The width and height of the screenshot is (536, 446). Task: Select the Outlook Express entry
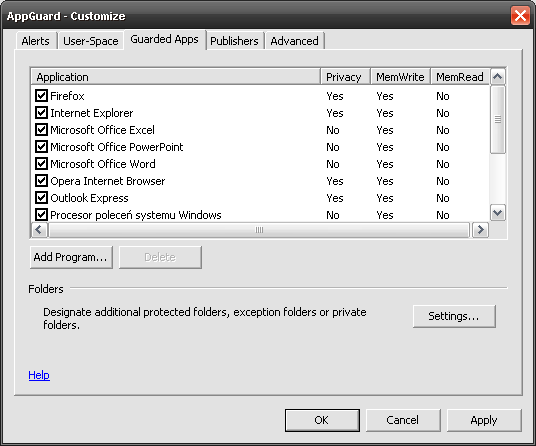tap(89, 198)
